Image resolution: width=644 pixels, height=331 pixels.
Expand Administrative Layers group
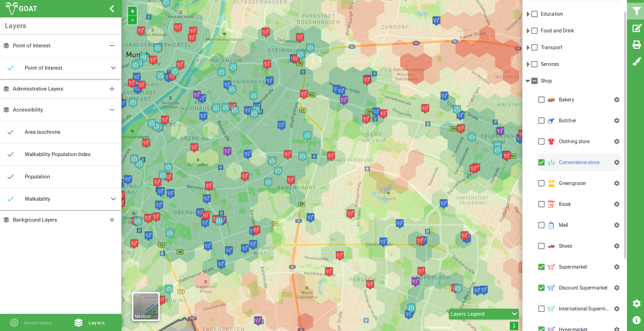112,89
